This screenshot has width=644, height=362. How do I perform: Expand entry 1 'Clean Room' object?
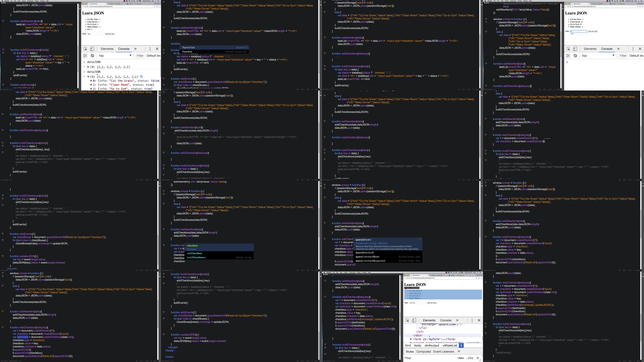tap(91, 85)
